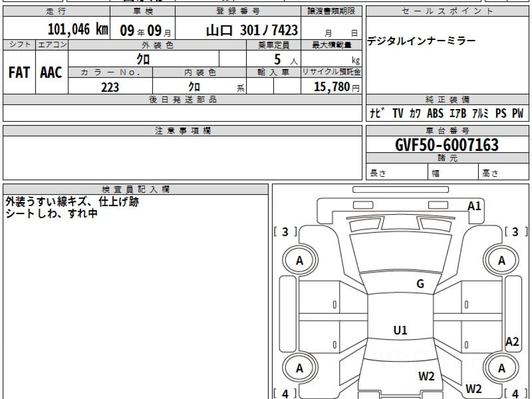This screenshot has width=532, height=399.
Task: Click the 幅 dimension label
Action: pos(436,174)
